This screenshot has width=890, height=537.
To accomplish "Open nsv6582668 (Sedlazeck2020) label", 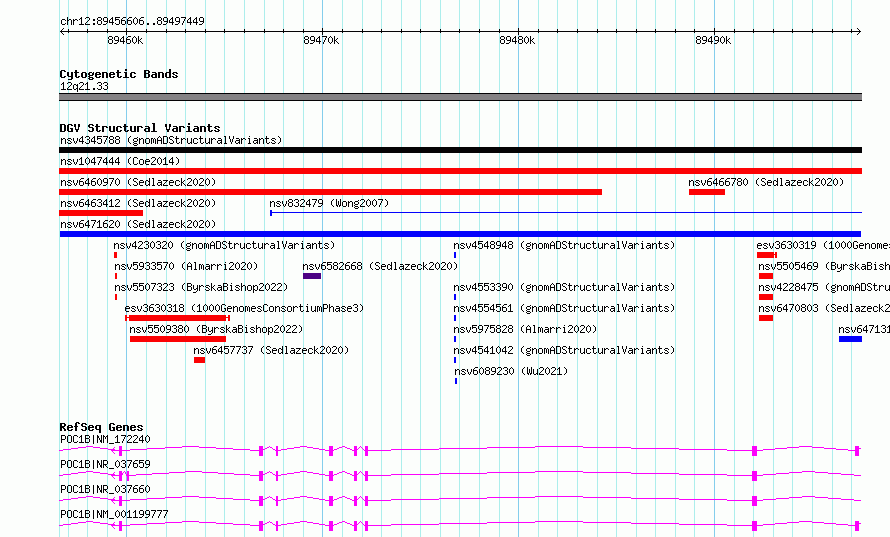I will pos(380,266).
